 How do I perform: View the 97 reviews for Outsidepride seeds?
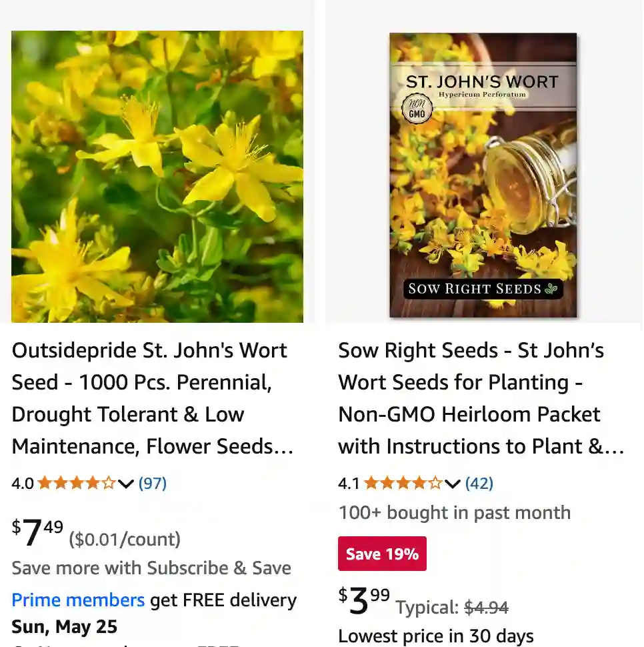[x=153, y=483]
